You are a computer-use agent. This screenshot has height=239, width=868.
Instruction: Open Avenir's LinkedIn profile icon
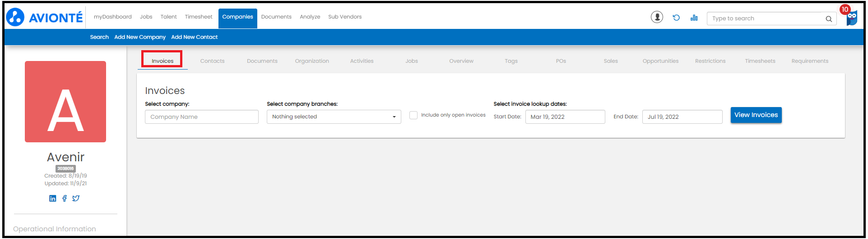point(53,198)
